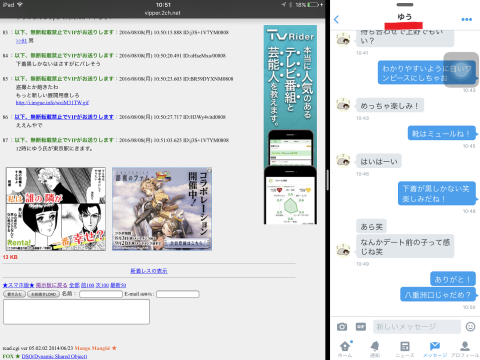Screen dimensions: 480x360
Task: Click the >>81 reply anchor link
Action: 21,41
